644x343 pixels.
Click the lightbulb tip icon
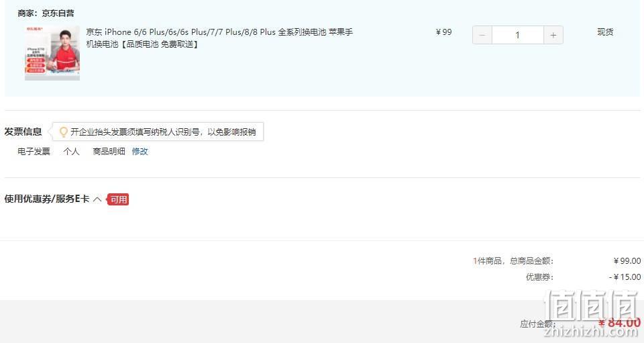(63, 132)
